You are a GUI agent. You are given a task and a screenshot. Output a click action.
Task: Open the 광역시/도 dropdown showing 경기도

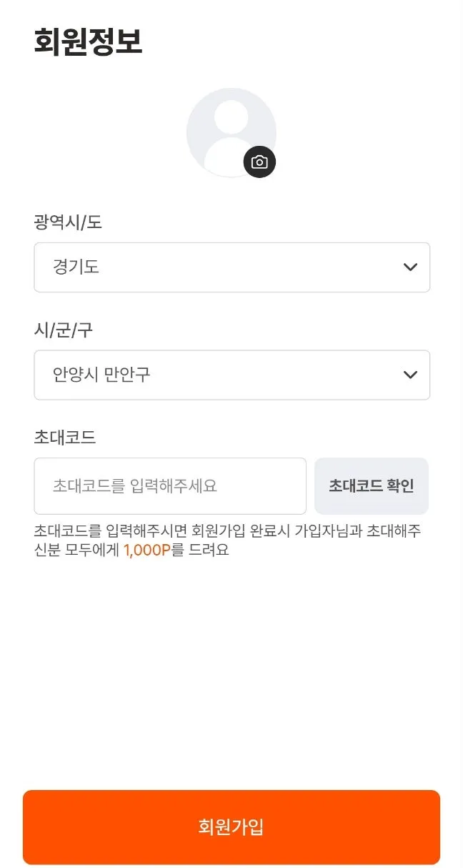pos(231,267)
